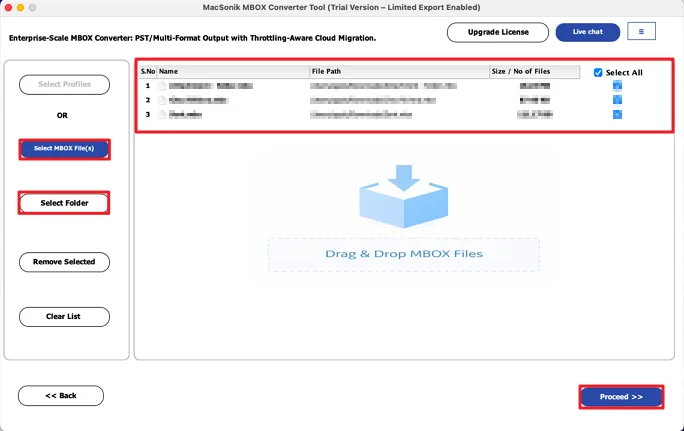
Task: Click the drag and drop box icon
Action: [x=404, y=196]
